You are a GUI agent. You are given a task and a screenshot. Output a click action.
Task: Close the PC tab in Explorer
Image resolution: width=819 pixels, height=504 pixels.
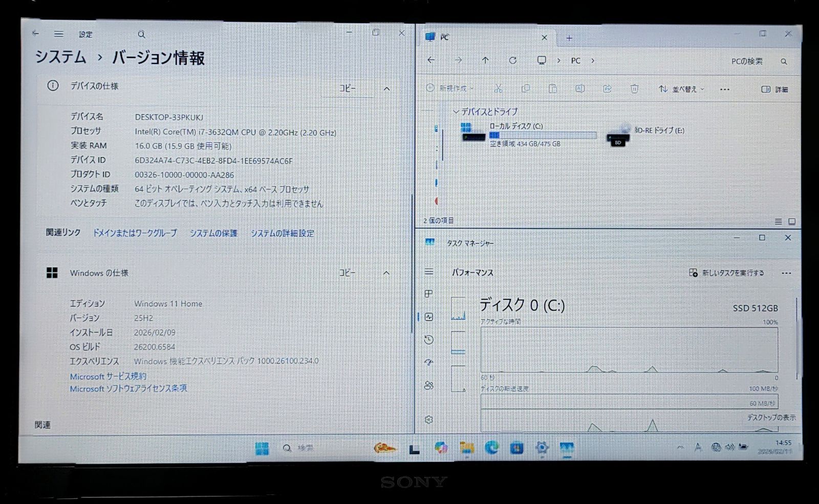[x=544, y=37]
